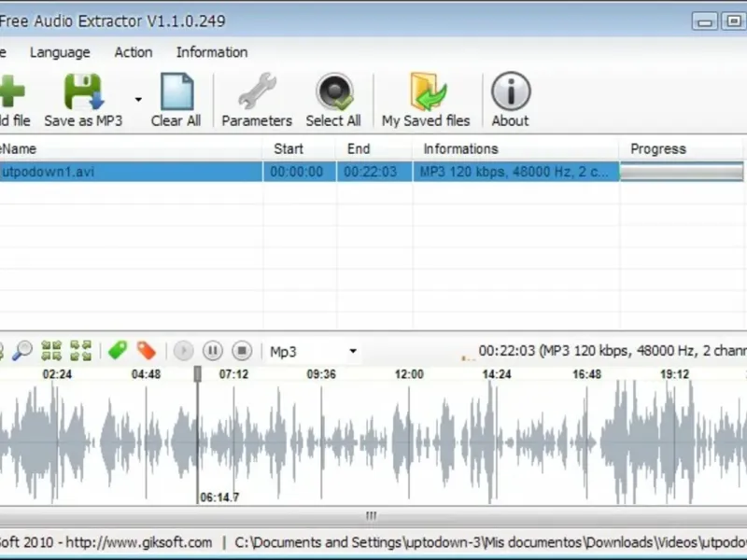Click the Start time 00:00:00 cell
747x560 pixels.
pos(299,172)
